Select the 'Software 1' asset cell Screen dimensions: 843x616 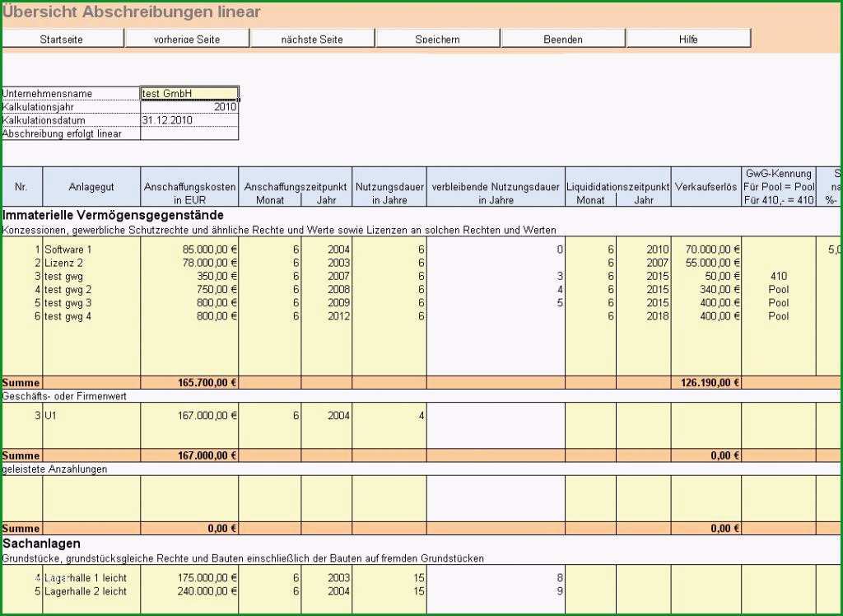pos(91,250)
